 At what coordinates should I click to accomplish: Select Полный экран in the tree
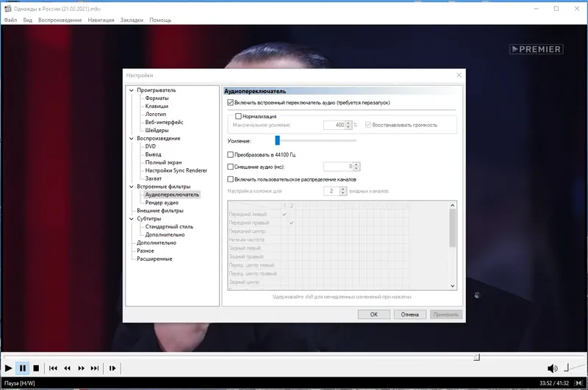coord(163,162)
